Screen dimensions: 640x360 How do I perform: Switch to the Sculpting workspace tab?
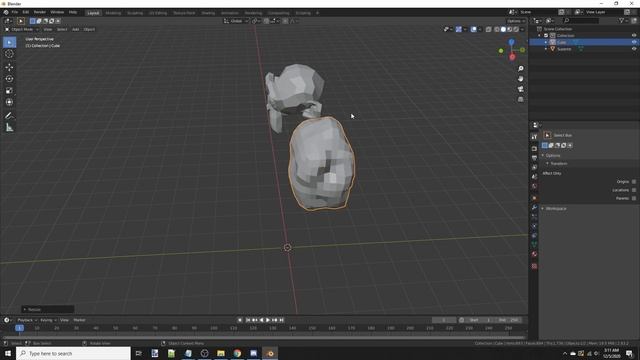[135, 13]
